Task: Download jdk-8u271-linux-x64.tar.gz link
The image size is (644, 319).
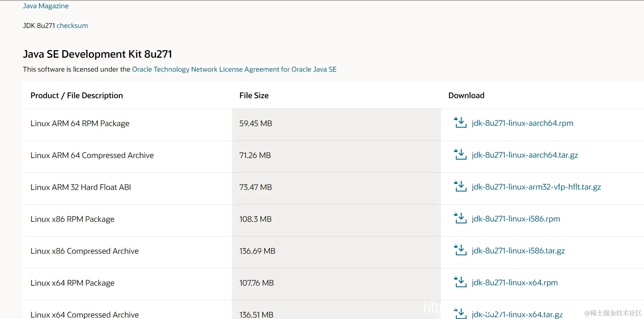Action: (517, 314)
